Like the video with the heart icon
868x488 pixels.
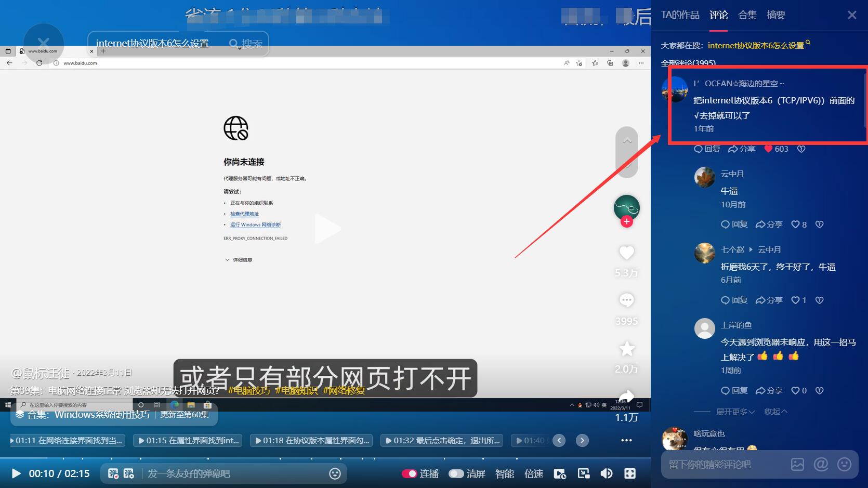click(x=627, y=253)
